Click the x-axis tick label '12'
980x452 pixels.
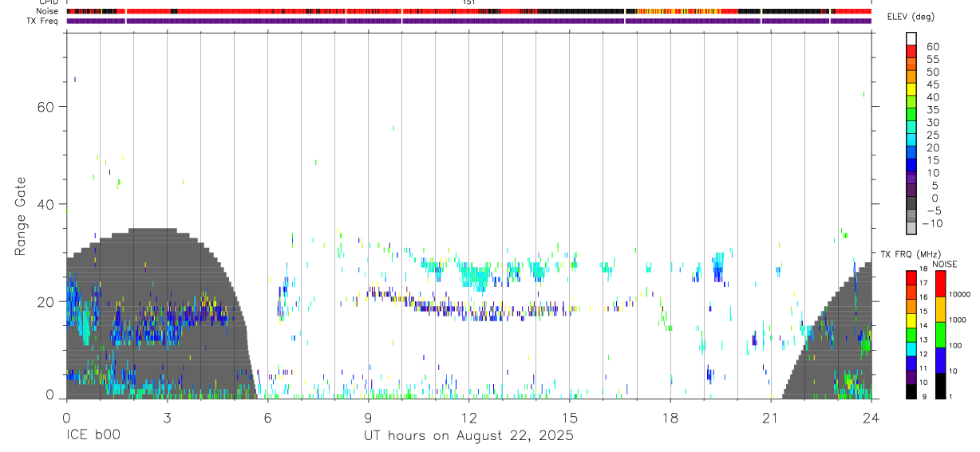coord(468,418)
